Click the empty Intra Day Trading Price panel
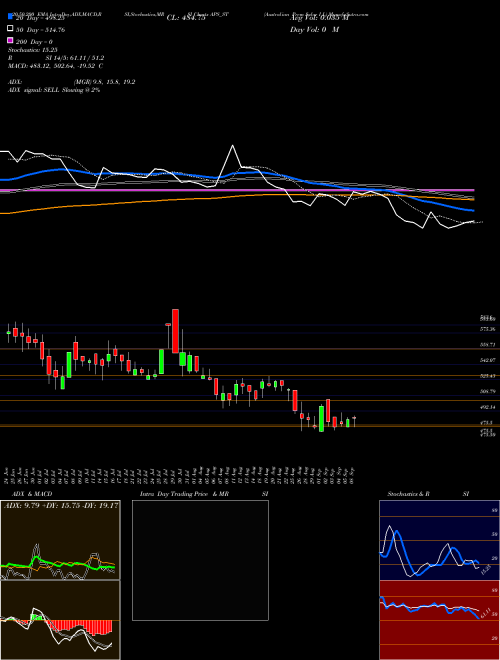500x660 pixels. (200, 560)
